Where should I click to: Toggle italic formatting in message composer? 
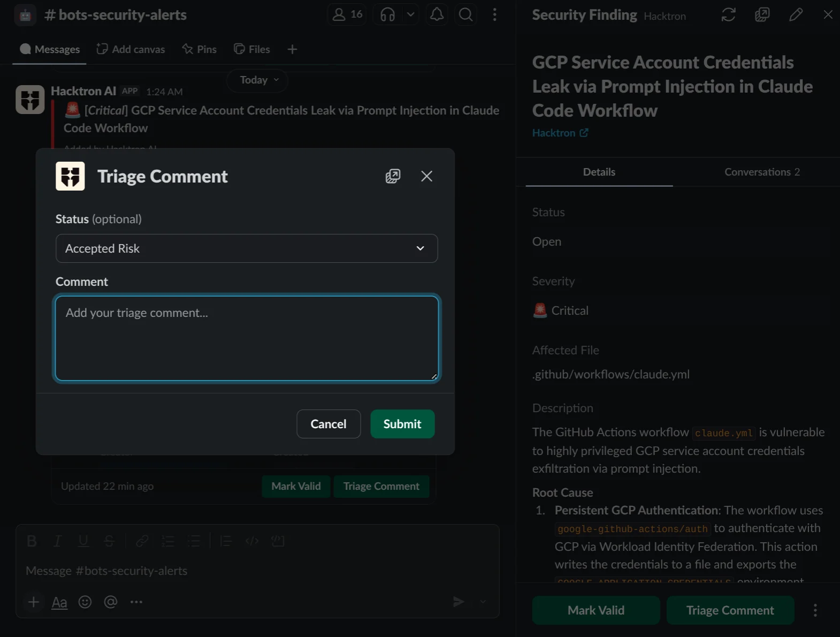57,541
